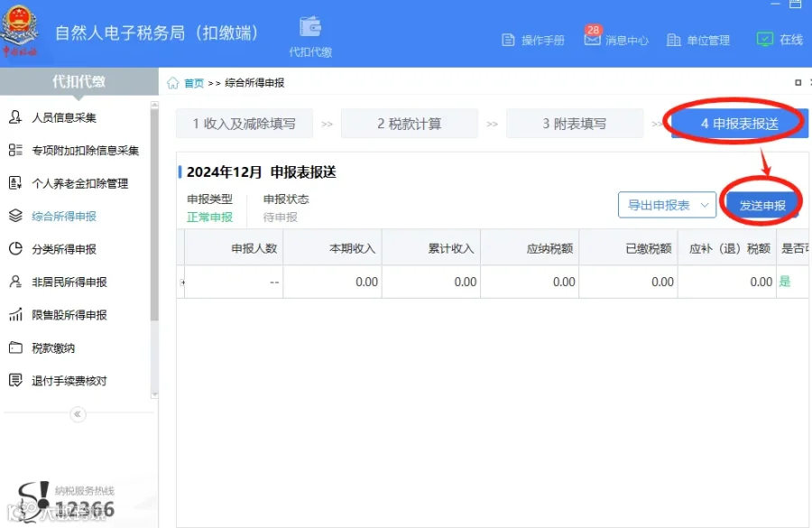Click the 综合所得申报 layers icon
Screen dimensions: 812x528
[x=15, y=216]
